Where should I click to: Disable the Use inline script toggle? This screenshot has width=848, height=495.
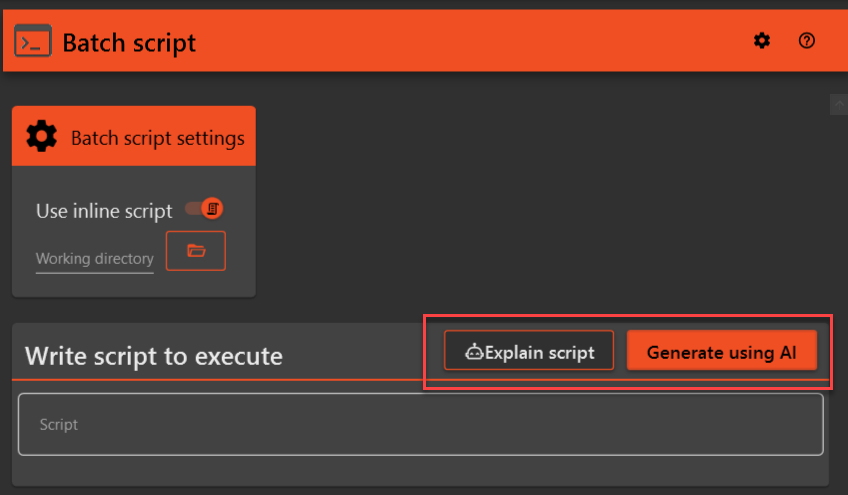[203, 209]
